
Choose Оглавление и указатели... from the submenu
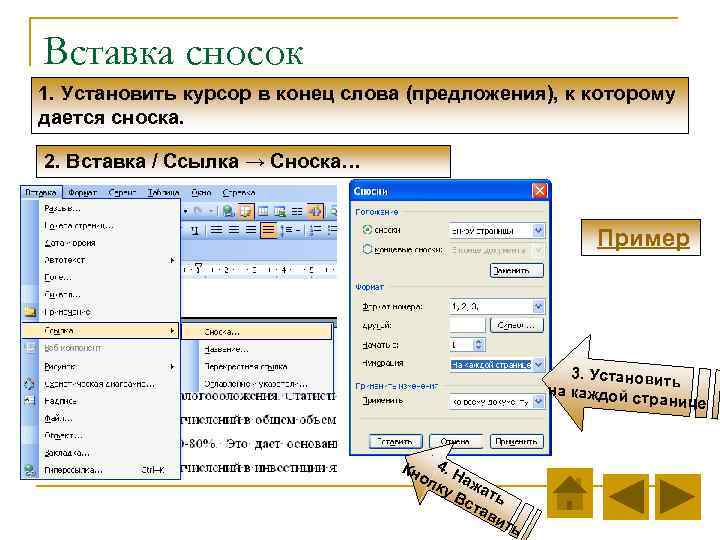click(257, 383)
